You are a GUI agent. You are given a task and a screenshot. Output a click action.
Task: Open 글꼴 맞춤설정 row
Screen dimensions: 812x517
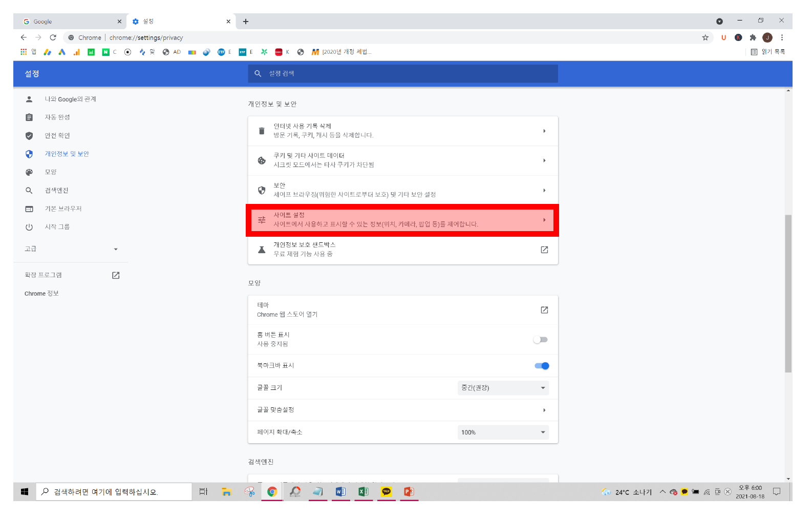403,410
